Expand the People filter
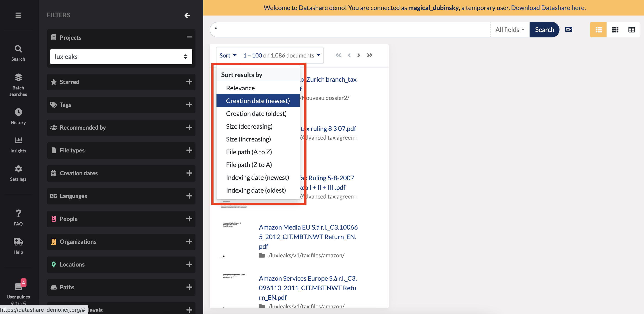Image resolution: width=644 pixels, height=314 pixels. coord(189,219)
